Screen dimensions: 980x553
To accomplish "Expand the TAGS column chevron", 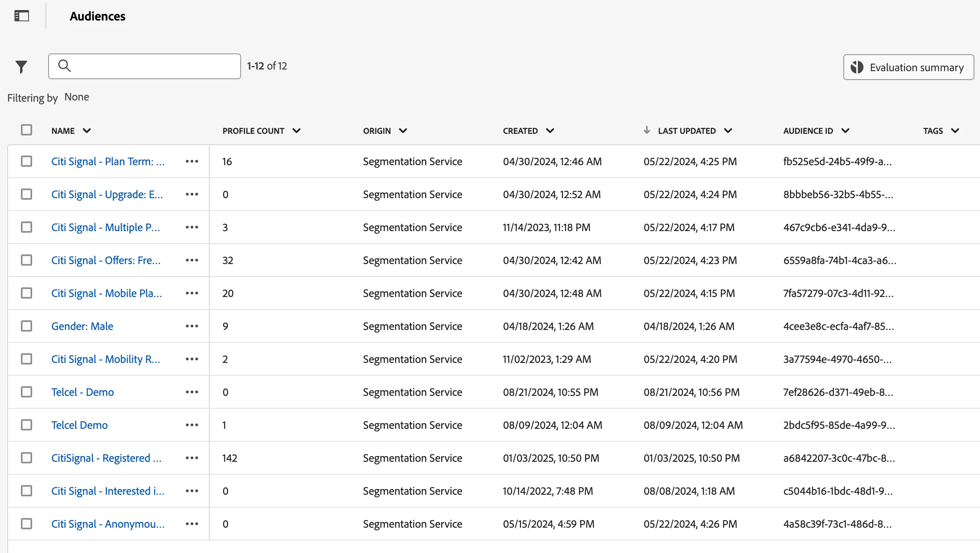I will (955, 131).
